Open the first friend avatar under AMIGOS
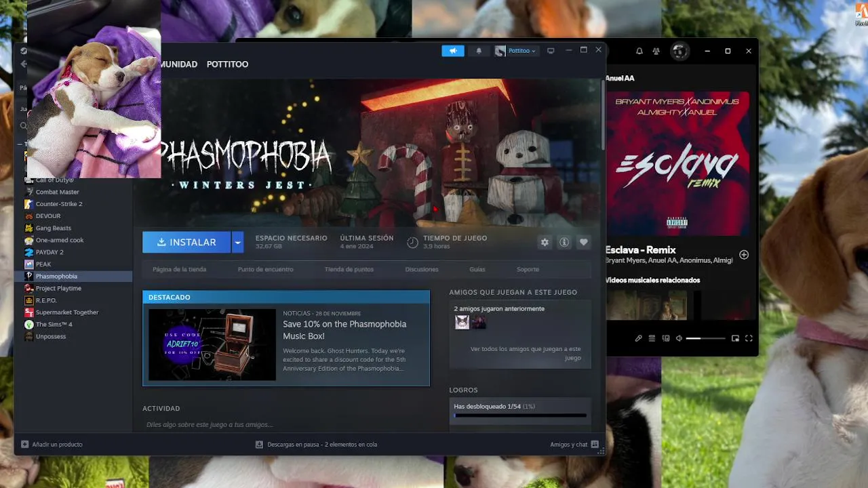Image resolution: width=868 pixels, height=488 pixels. coord(462,322)
